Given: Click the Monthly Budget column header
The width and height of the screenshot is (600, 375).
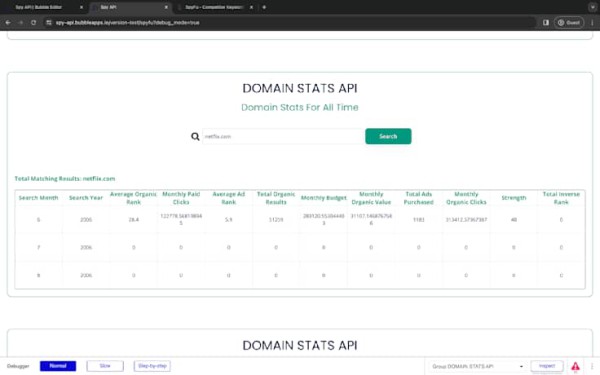Looking at the screenshot, I should [x=323, y=198].
